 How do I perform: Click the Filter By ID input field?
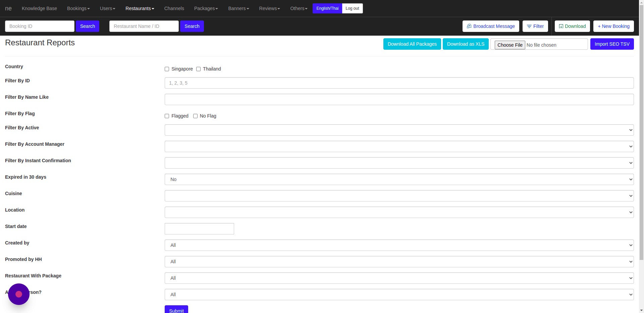coord(399,83)
